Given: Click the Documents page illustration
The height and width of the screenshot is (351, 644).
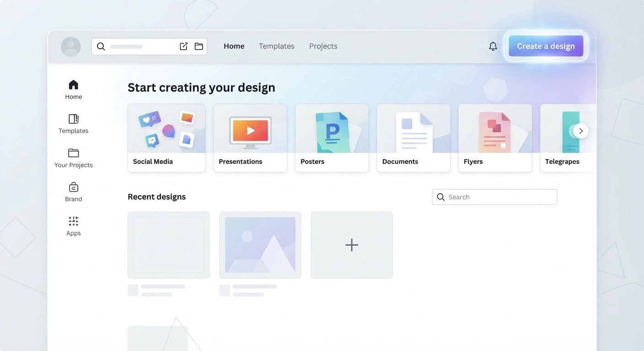Looking at the screenshot, I should [414, 132].
